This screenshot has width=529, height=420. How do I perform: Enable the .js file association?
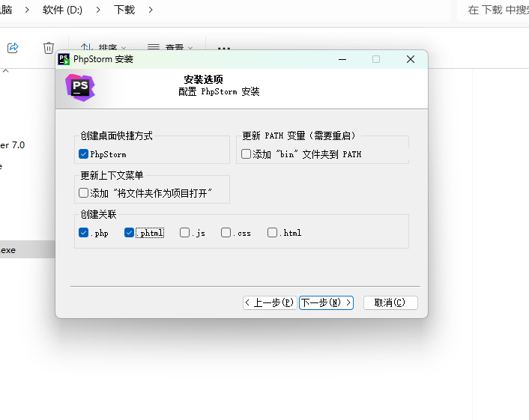tap(184, 233)
